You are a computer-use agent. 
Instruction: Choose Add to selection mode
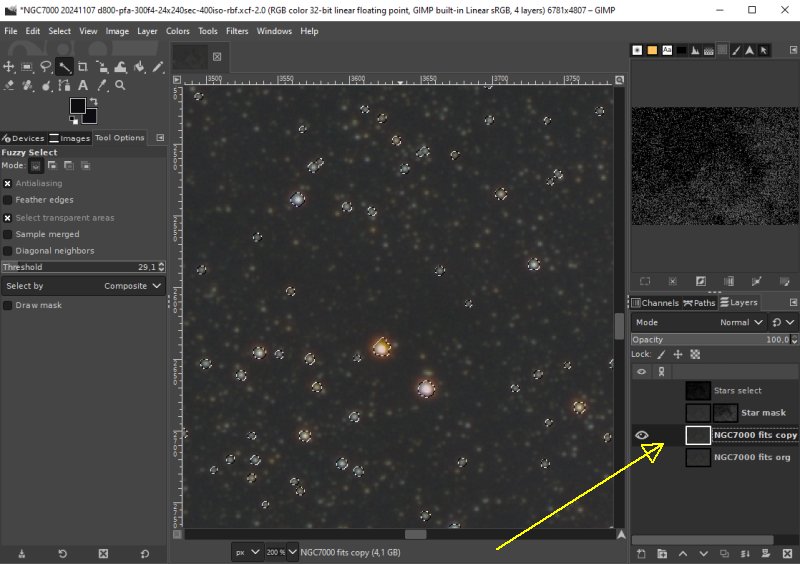point(52,165)
